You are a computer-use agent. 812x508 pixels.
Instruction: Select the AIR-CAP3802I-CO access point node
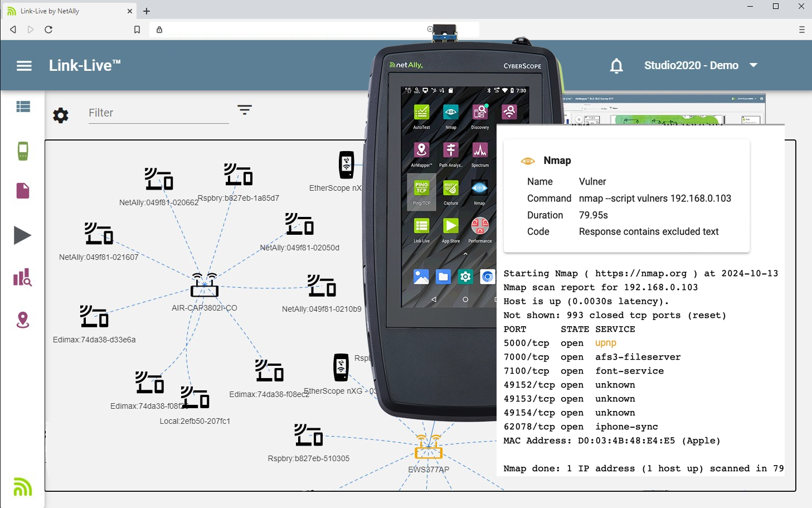(x=205, y=285)
